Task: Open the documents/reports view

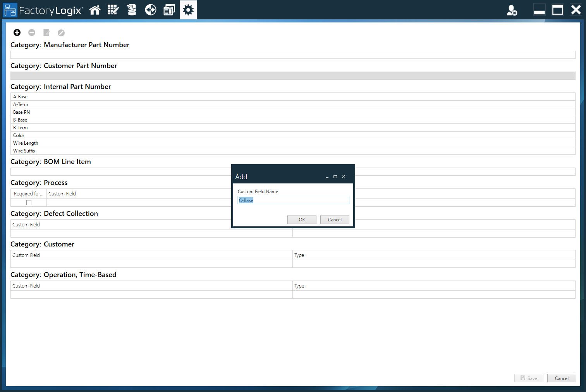Action: [x=169, y=10]
